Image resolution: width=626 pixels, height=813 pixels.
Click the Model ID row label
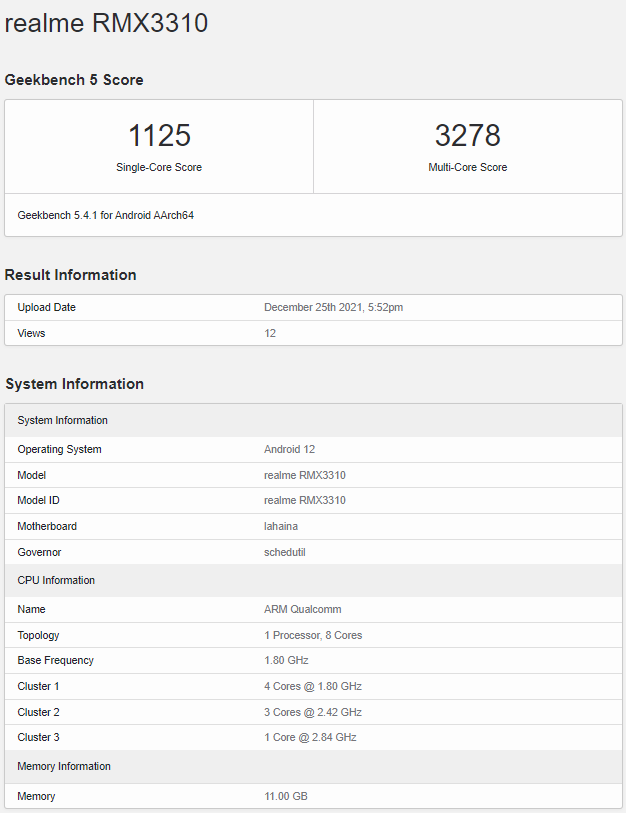click(x=39, y=500)
